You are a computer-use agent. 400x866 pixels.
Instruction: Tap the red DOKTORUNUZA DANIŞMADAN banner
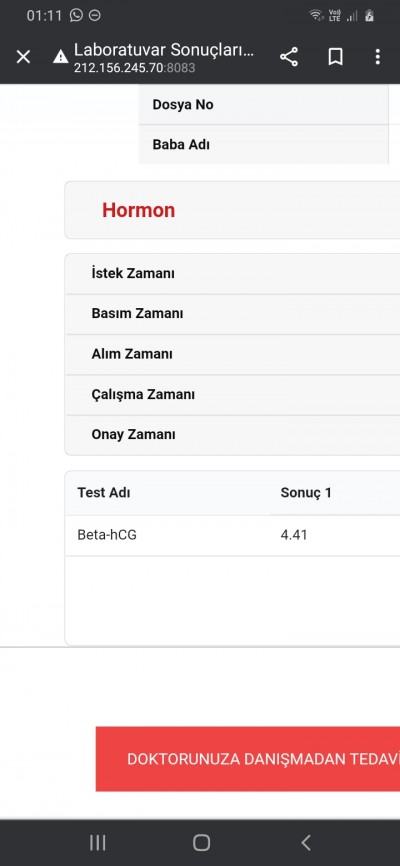click(248, 759)
